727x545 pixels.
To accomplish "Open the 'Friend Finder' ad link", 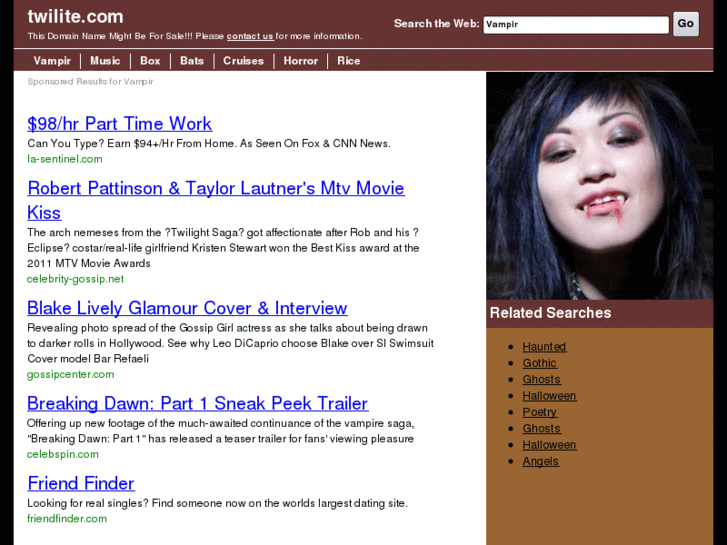I will pos(81,483).
